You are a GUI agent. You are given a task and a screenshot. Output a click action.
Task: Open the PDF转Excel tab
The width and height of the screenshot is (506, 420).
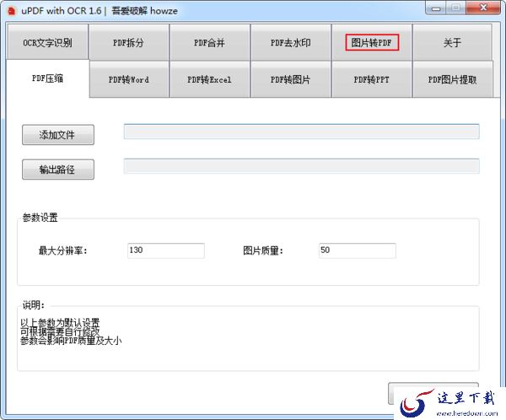click(209, 79)
